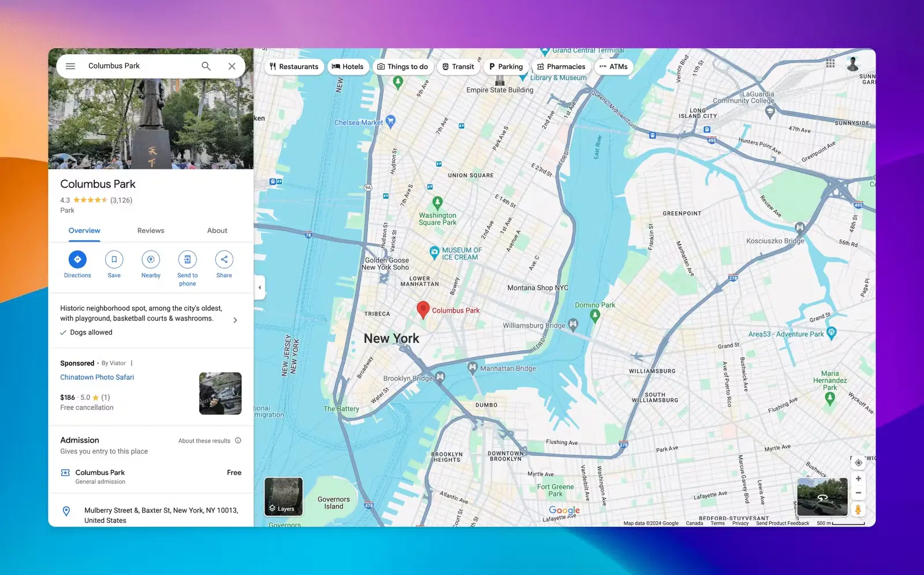The height and width of the screenshot is (575, 924).
Task: Switch to the About tab
Action: (217, 231)
